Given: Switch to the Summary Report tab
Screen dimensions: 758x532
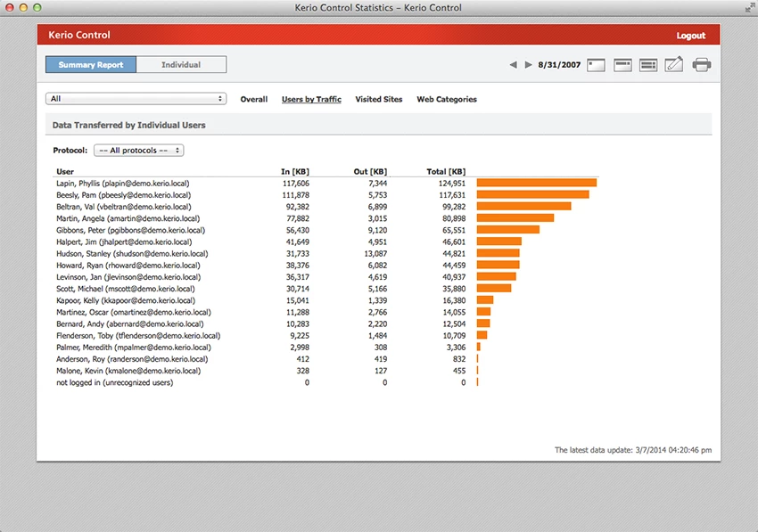Looking at the screenshot, I should (x=91, y=65).
